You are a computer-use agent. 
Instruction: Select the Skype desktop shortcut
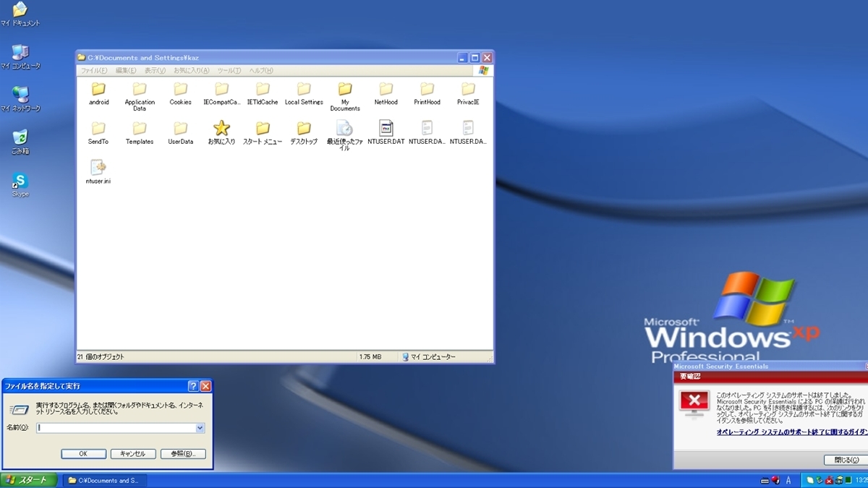[x=20, y=185]
